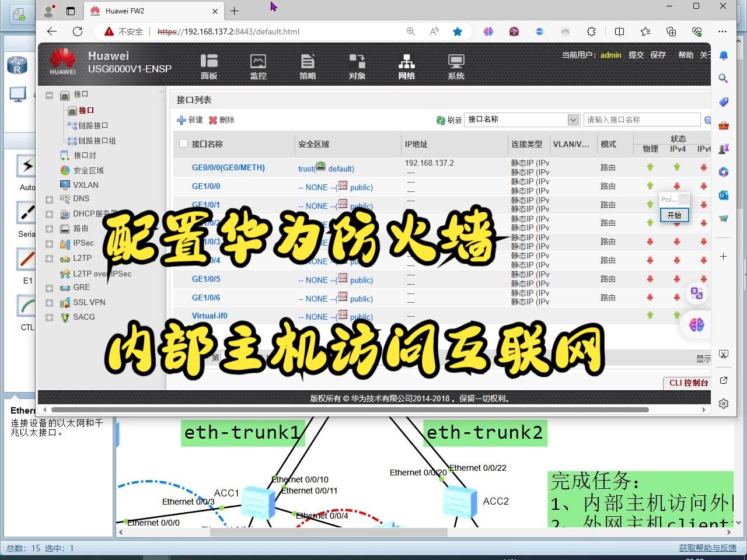Open the GE1/0/0 interface link
The height and width of the screenshot is (560, 747).
click(206, 186)
